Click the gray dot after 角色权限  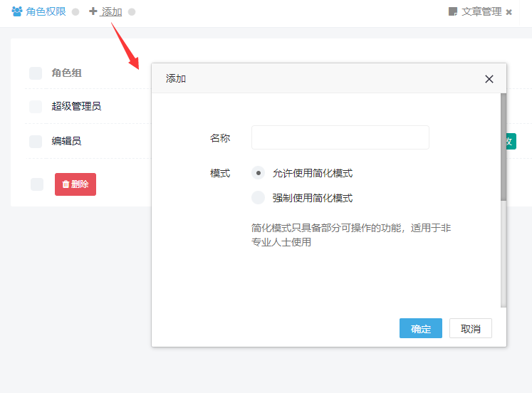(75, 12)
